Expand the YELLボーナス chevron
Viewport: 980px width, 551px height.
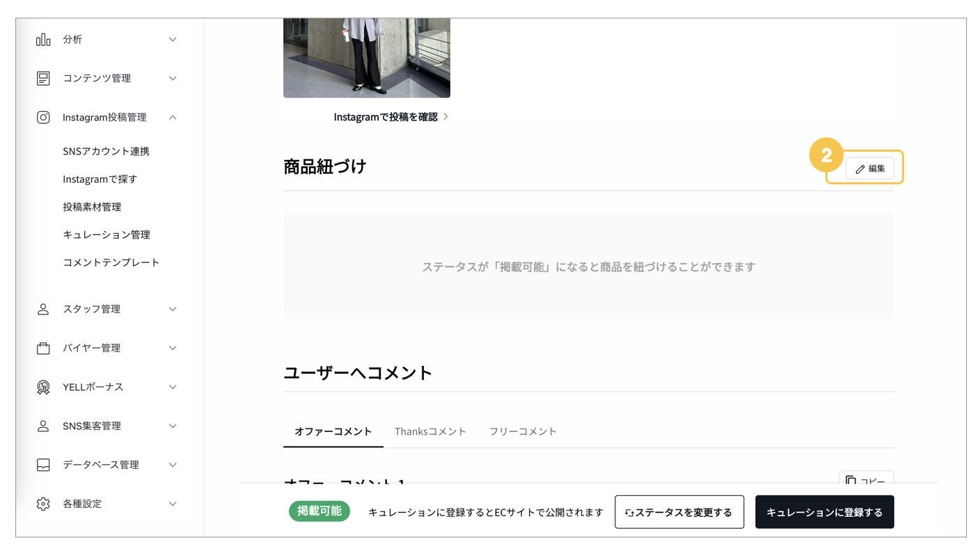click(173, 387)
